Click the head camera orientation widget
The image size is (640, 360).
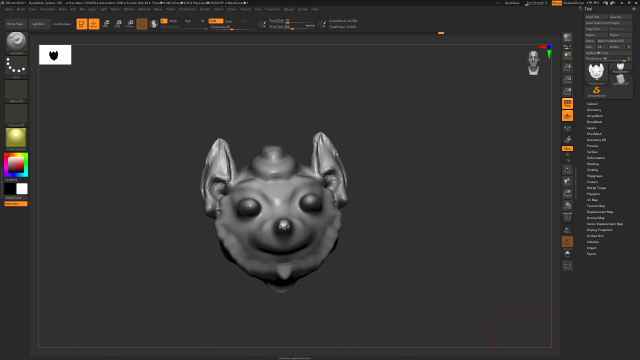[x=533, y=63]
